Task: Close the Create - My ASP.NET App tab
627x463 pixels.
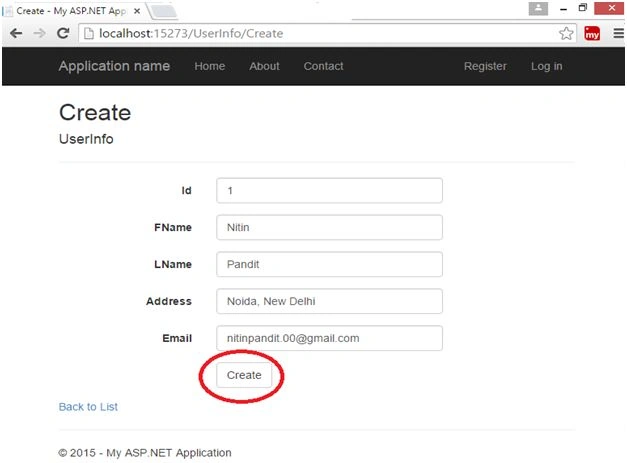Action: click(137, 11)
